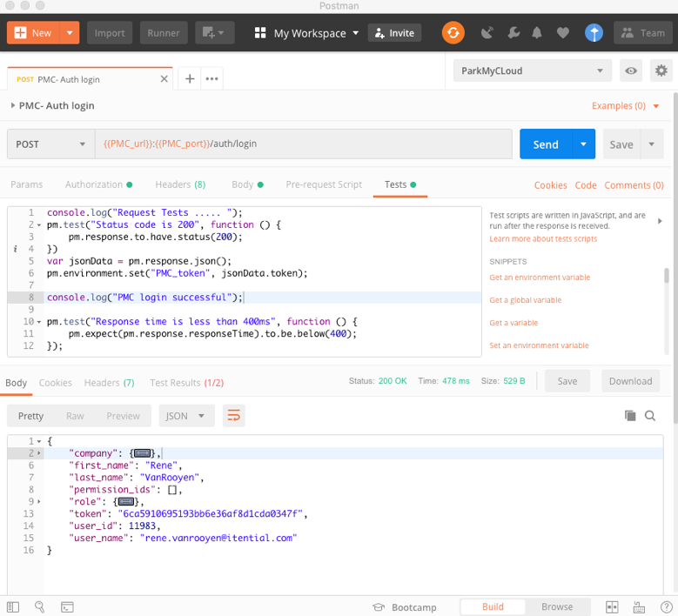The width and height of the screenshot is (678, 616).
Task: Toggle the sidebar icon in status bar
Action: pos(13,607)
